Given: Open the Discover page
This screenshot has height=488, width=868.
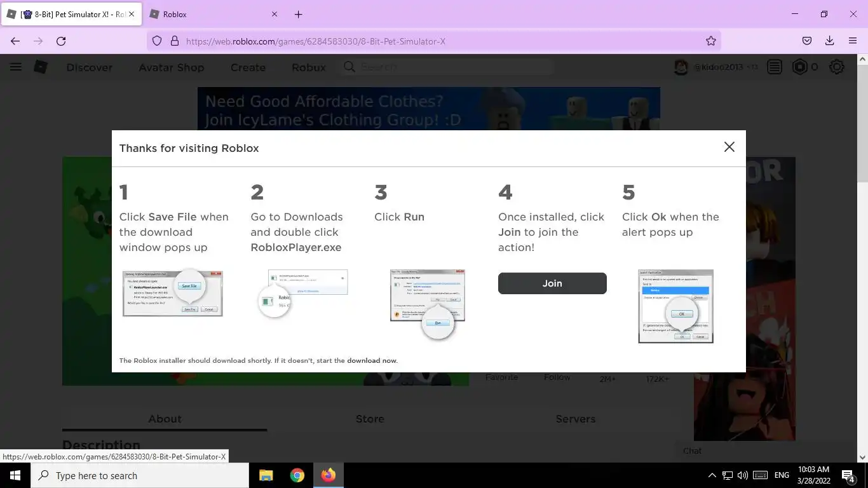Looking at the screenshot, I should (90, 67).
